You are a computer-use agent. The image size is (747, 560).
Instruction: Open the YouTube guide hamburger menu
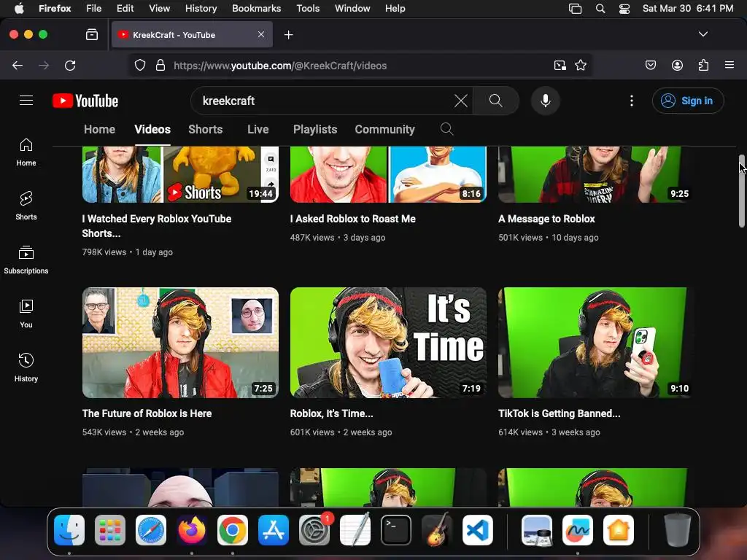(26, 101)
